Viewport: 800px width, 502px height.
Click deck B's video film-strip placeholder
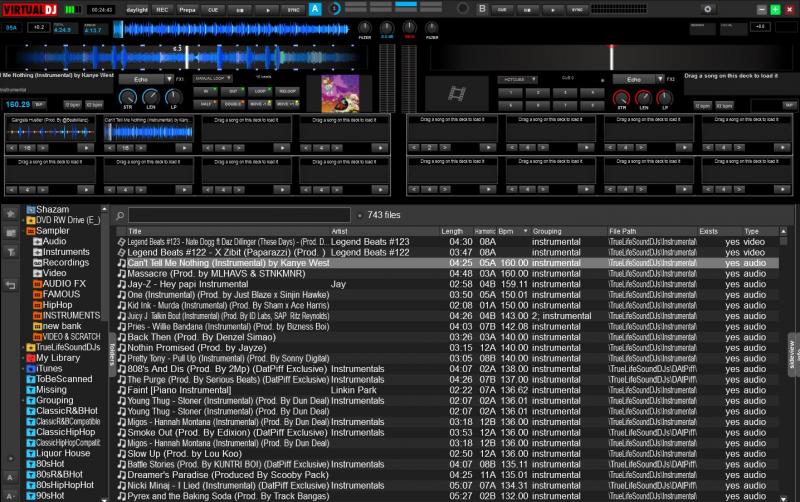tap(457, 93)
